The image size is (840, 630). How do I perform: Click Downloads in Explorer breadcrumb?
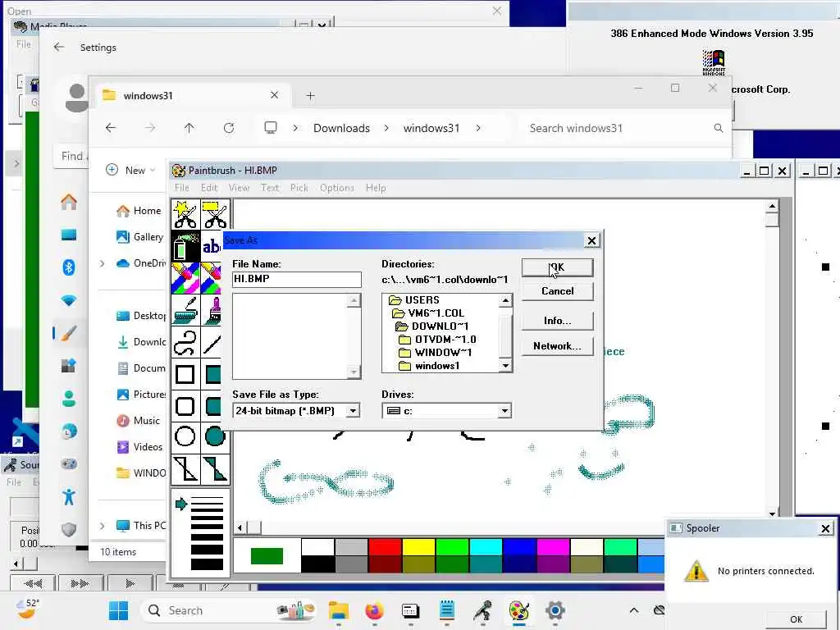pyautogui.click(x=342, y=128)
